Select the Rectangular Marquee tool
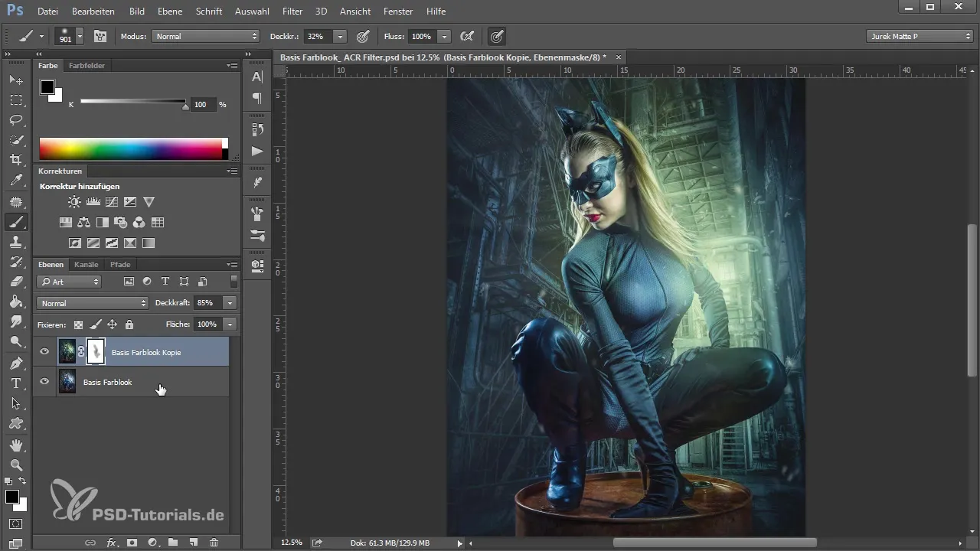The height and width of the screenshot is (551, 980). (16, 99)
